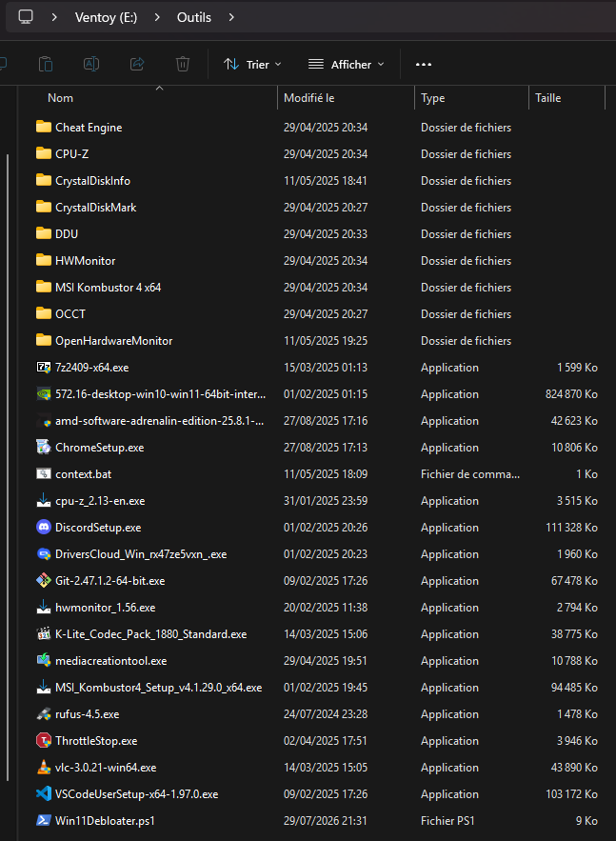The height and width of the screenshot is (841, 616).
Task: Click the navigation pane vertical scrollbar
Action: (x=8, y=467)
